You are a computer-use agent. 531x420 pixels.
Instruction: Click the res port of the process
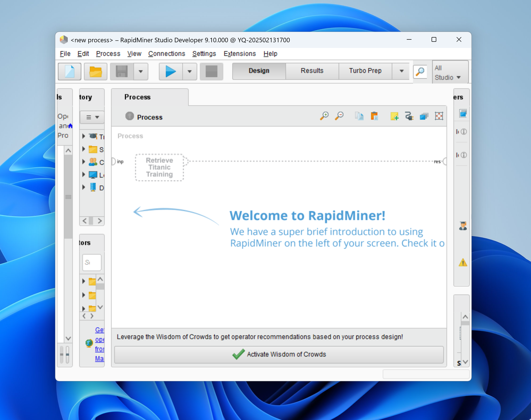(x=444, y=161)
